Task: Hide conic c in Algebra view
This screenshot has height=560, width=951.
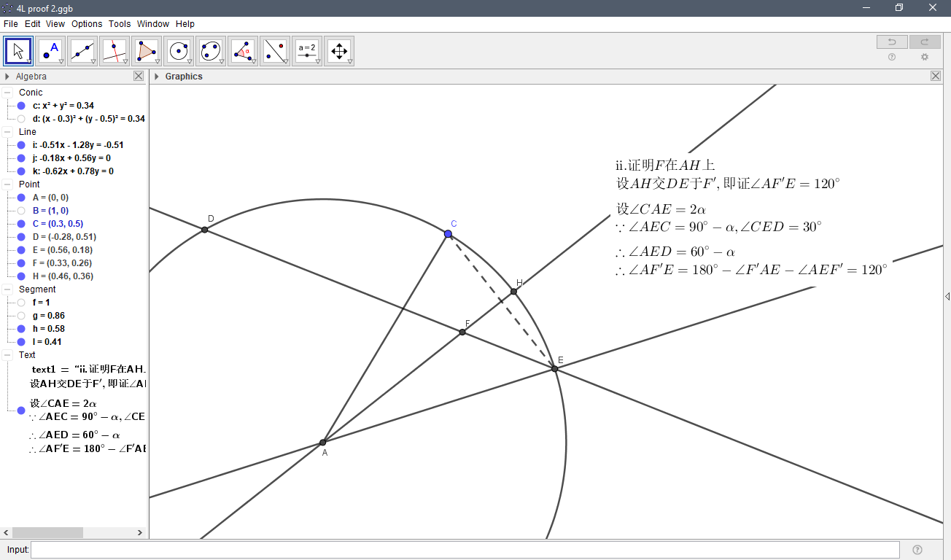Action: tap(20, 104)
